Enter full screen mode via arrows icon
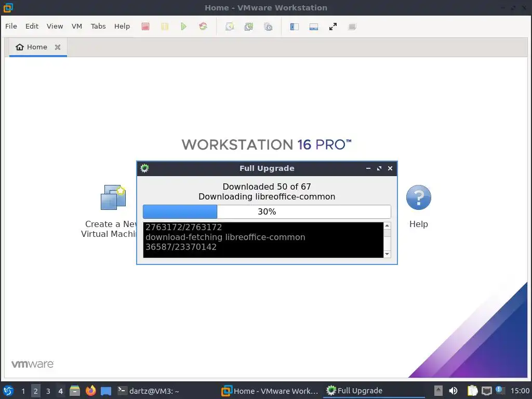 pos(333,26)
